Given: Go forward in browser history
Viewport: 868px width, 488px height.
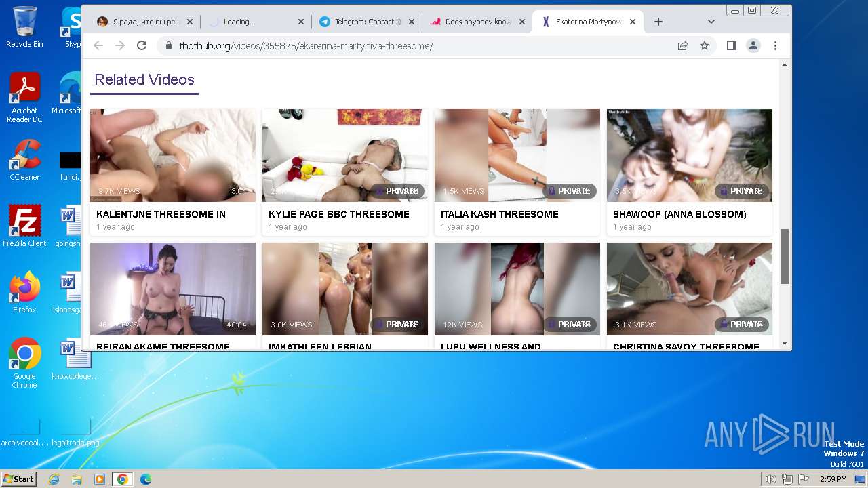Looking at the screenshot, I should pyautogui.click(x=120, y=45).
